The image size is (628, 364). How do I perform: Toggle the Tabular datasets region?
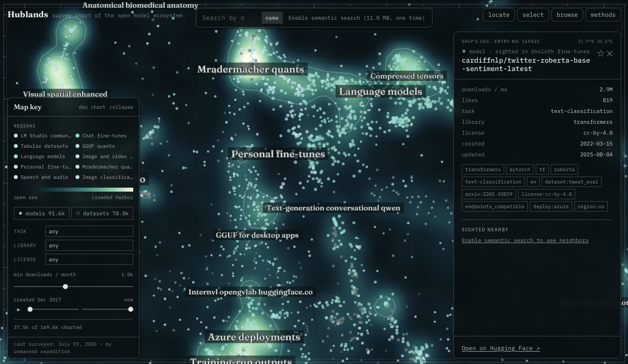click(41, 146)
